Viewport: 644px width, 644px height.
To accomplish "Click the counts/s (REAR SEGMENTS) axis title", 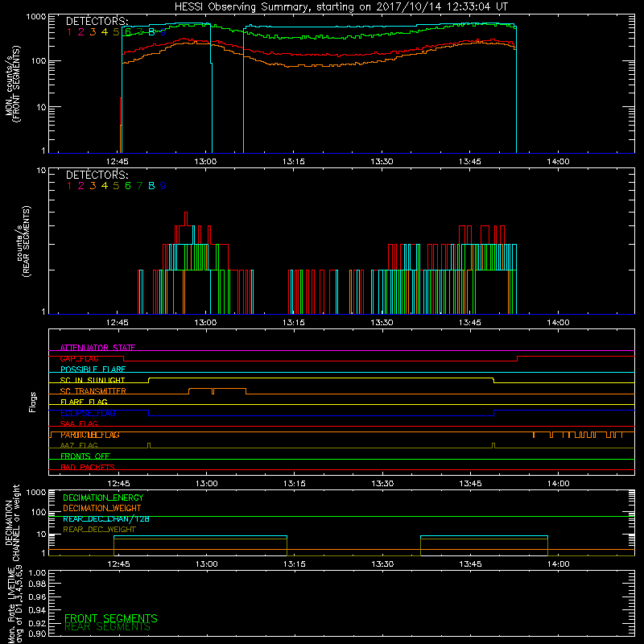I will [23, 242].
